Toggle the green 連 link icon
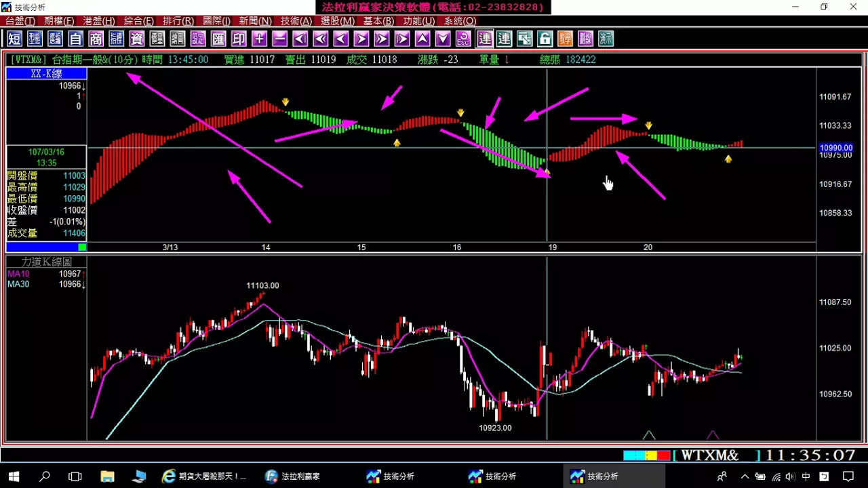Image resolution: width=868 pixels, height=488 pixels. [504, 39]
